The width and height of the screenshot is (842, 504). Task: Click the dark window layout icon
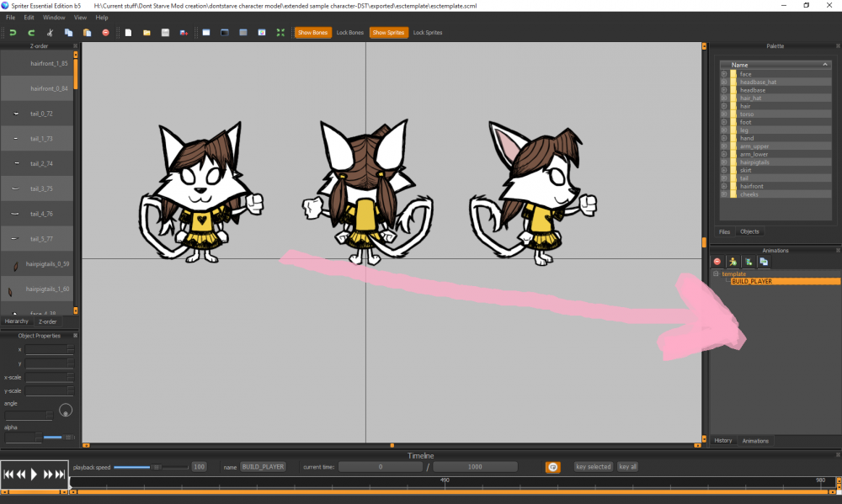click(x=225, y=33)
